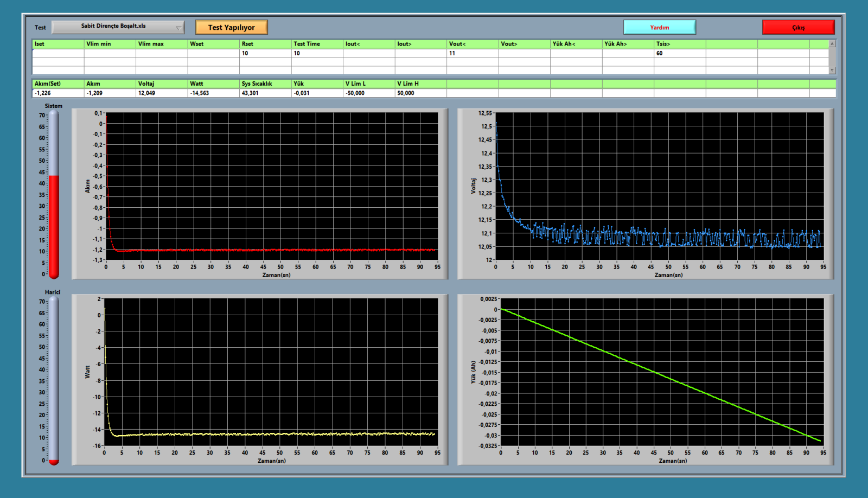Viewport: 868px width, 498px height.
Task: Open the Test file dropdown Sabit Dirençte Boşalt.xls
Action: [118, 27]
